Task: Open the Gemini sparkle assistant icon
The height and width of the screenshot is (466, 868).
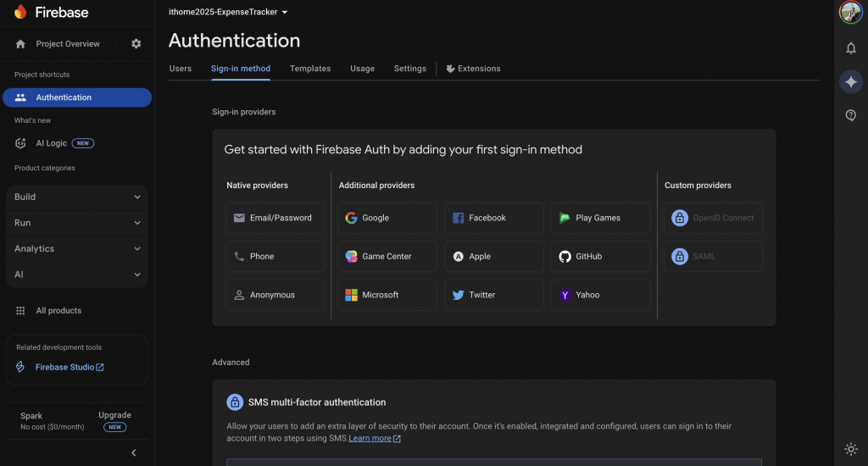Action: click(851, 81)
